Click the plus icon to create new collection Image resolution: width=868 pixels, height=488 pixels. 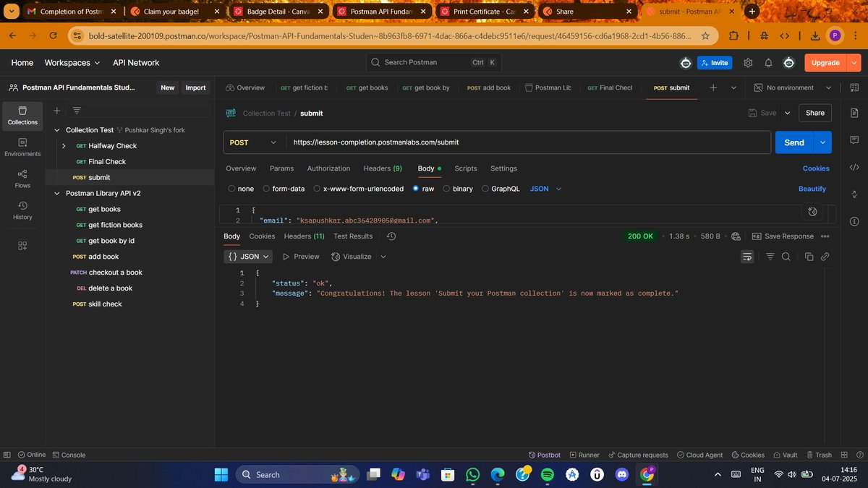(56, 111)
